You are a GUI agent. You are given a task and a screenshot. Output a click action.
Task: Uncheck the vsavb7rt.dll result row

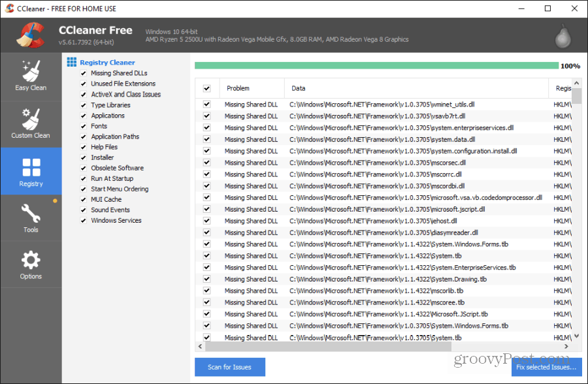click(206, 116)
